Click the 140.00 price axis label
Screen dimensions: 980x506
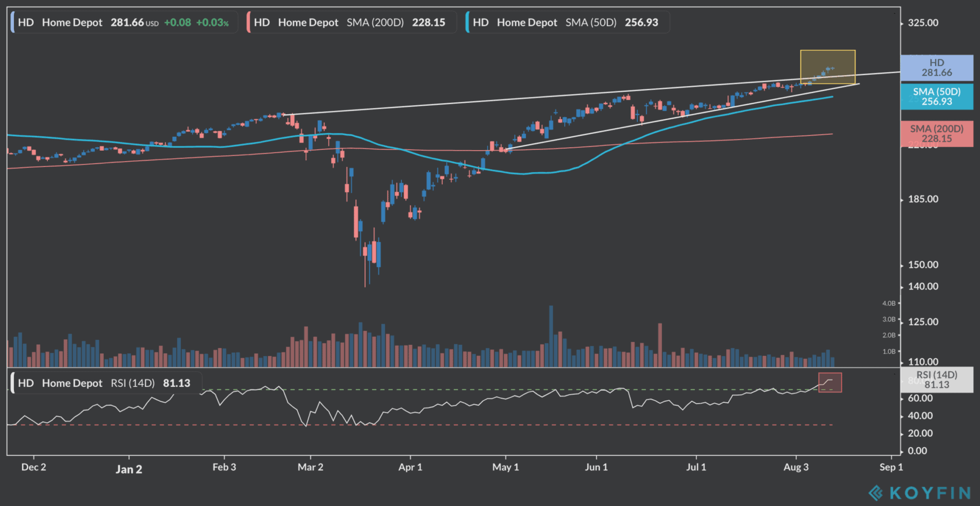pyautogui.click(x=923, y=287)
